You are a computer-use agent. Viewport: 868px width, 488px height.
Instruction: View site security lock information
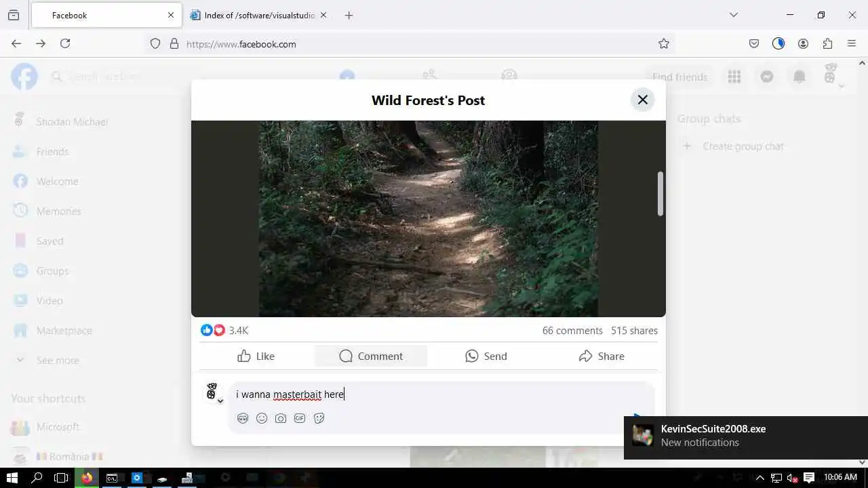[174, 43]
